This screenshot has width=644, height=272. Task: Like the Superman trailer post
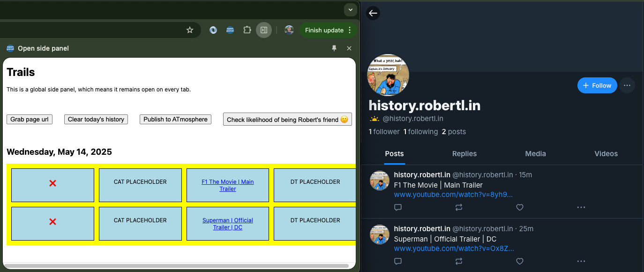pyautogui.click(x=519, y=261)
